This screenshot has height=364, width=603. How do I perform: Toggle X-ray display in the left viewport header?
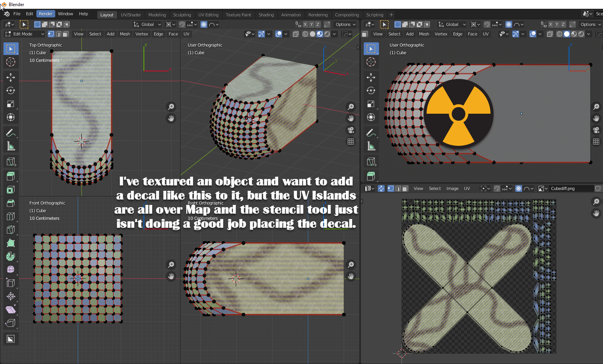click(296, 34)
